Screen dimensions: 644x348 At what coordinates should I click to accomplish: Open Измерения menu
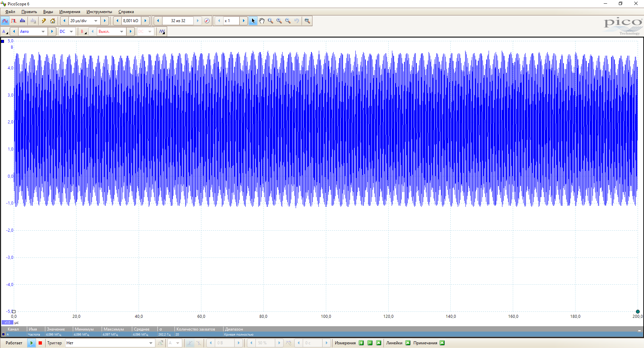[x=70, y=12]
